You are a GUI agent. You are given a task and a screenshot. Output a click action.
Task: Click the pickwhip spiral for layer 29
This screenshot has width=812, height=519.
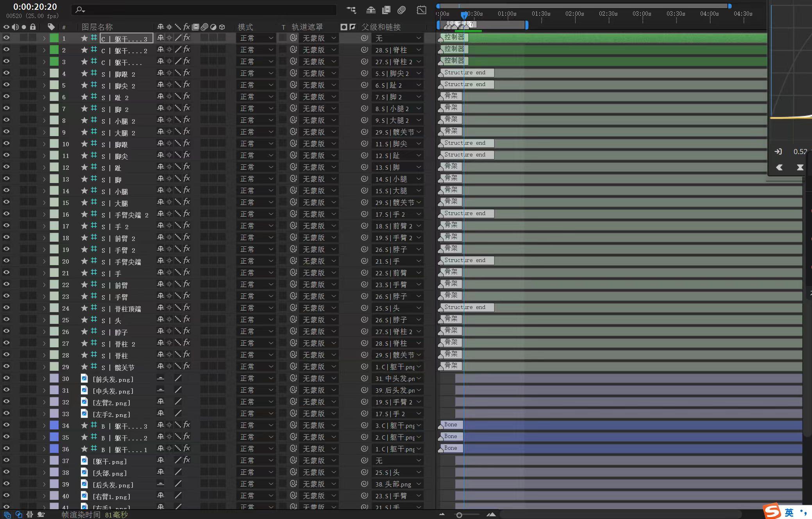(x=364, y=367)
